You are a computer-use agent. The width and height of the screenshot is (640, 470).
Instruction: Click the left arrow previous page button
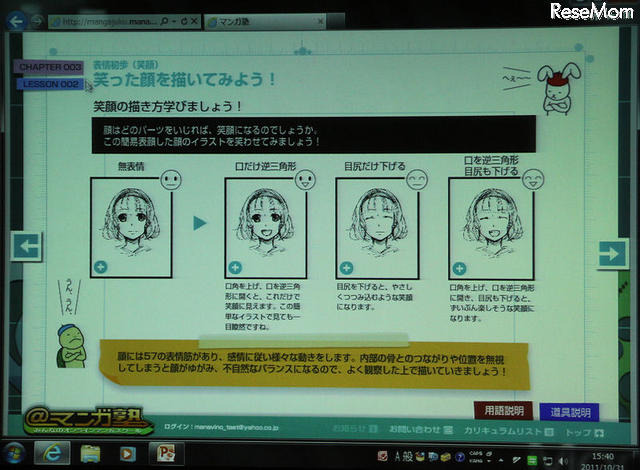[x=25, y=246]
